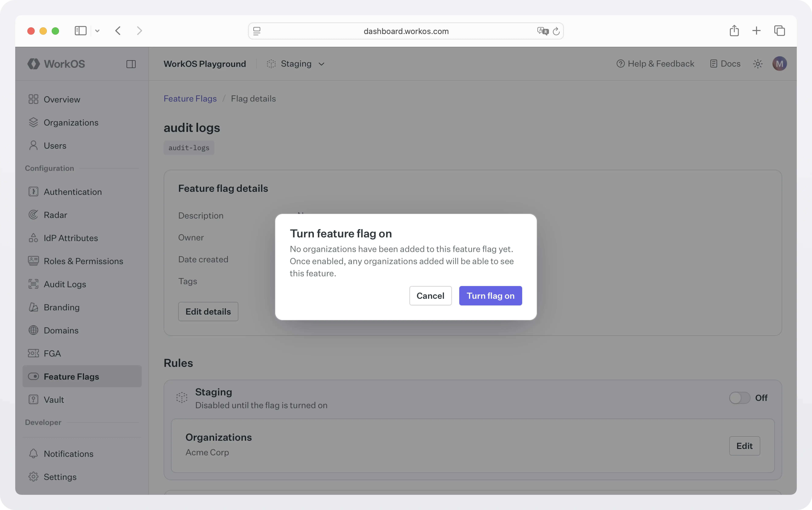Toggle Safari sidebar button
This screenshot has width=812, height=510.
coord(81,31)
